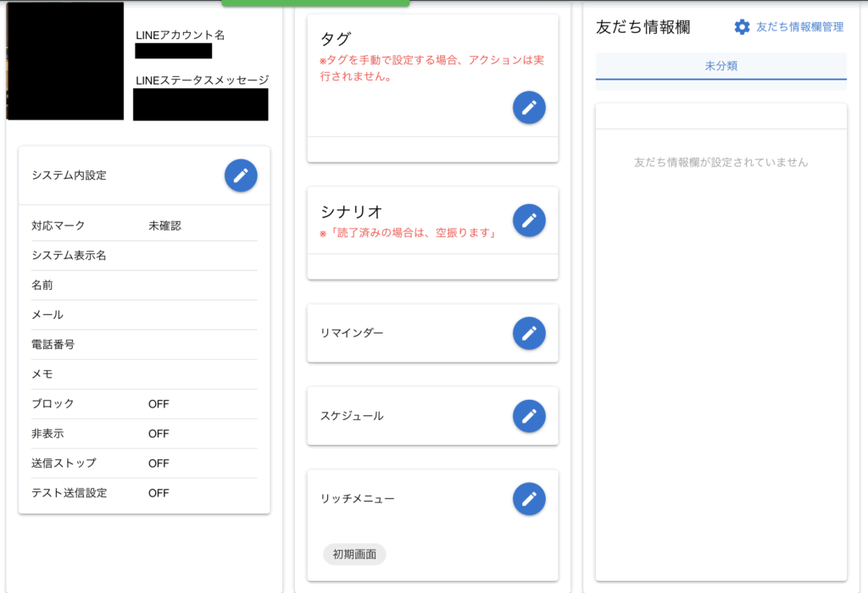Click the 非表示 OFF status row
This screenshot has width=868, height=593.
[144, 434]
